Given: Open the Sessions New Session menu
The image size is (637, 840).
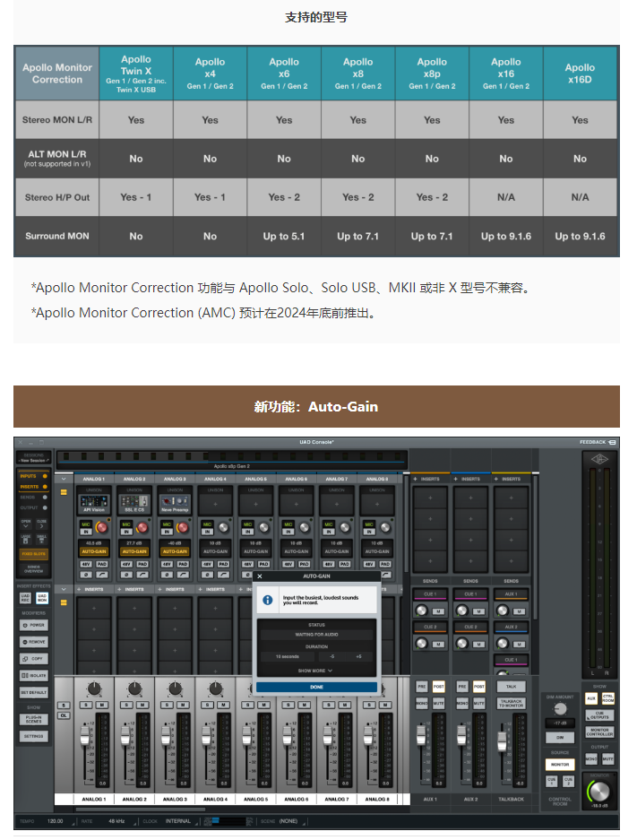Looking at the screenshot, I should (x=34, y=458).
